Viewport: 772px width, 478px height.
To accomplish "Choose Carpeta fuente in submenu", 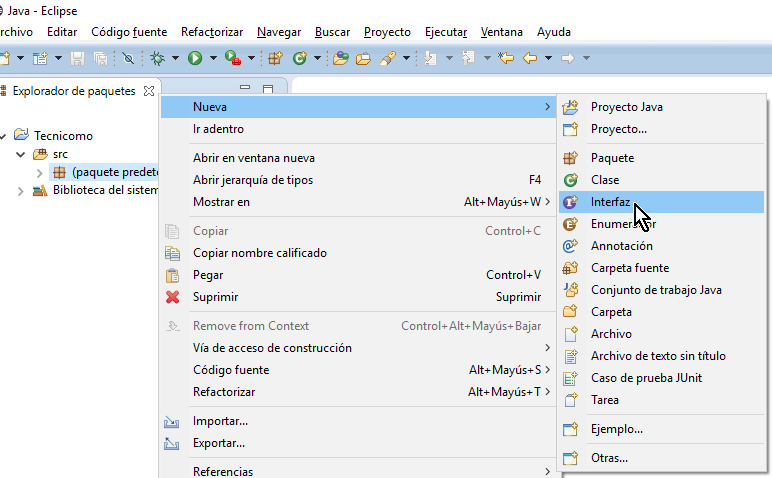I will [x=661, y=268].
